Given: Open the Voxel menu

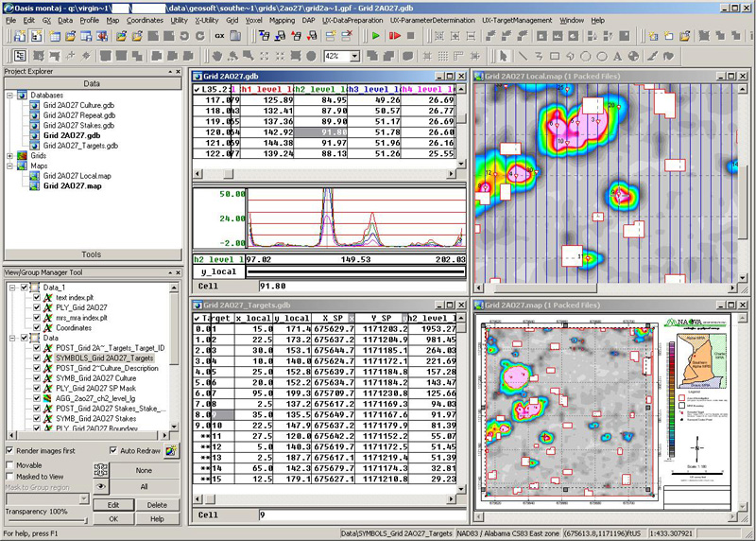Looking at the screenshot, I should (254, 20).
